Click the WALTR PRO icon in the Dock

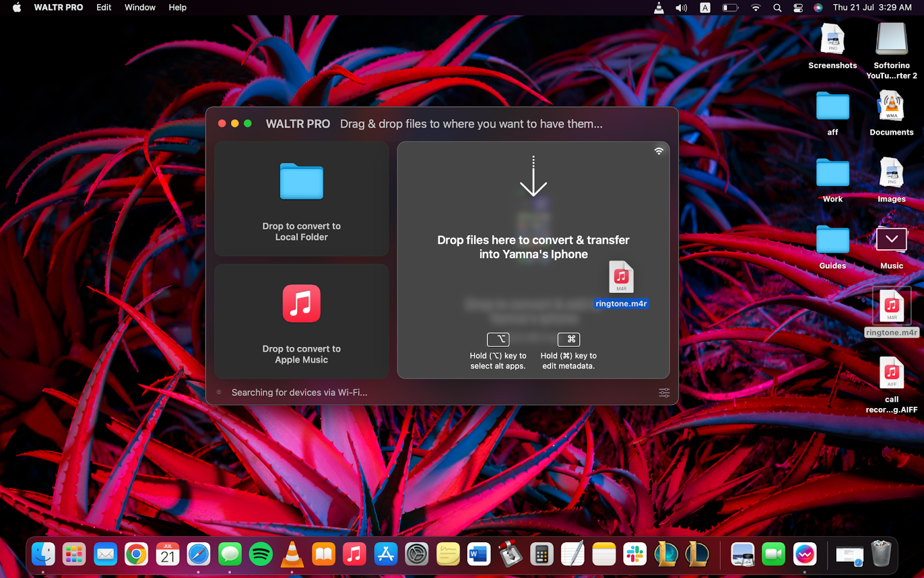(805, 555)
